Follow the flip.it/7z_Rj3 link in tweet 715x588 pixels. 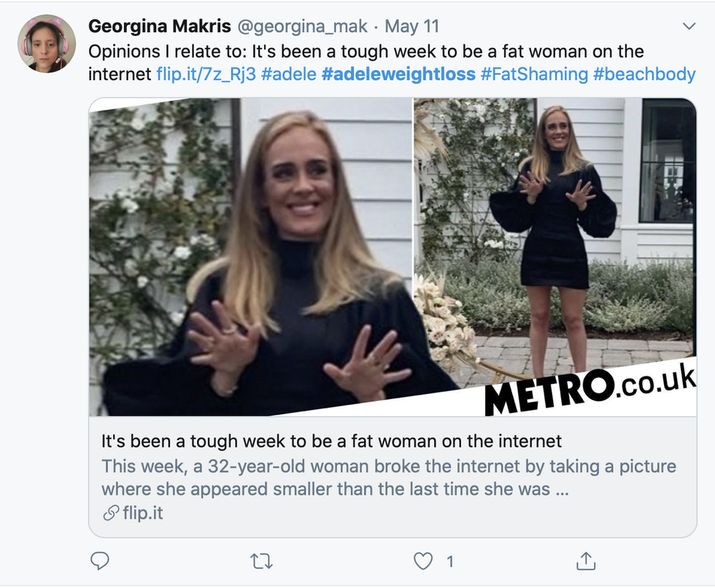pyautogui.click(x=206, y=74)
